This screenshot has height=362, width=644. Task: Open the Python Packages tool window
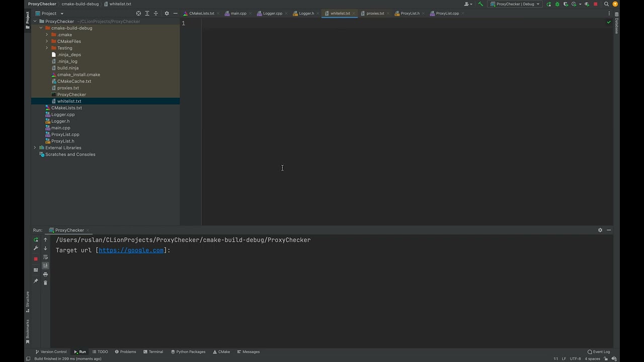(188, 352)
